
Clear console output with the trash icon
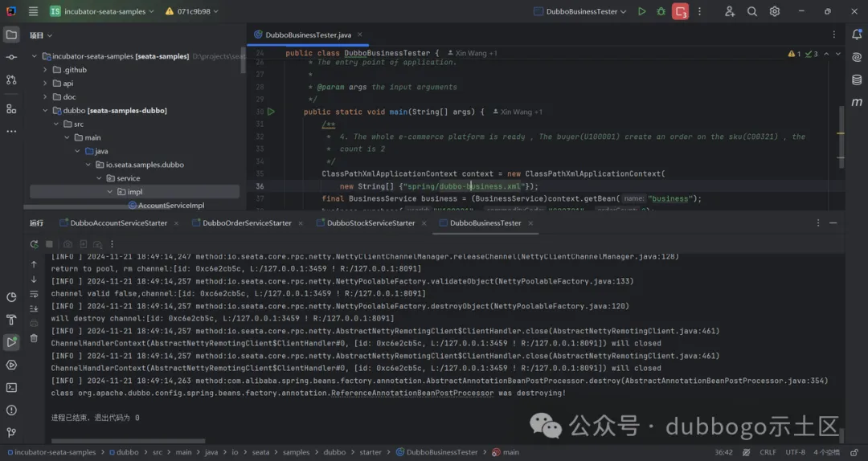34,338
